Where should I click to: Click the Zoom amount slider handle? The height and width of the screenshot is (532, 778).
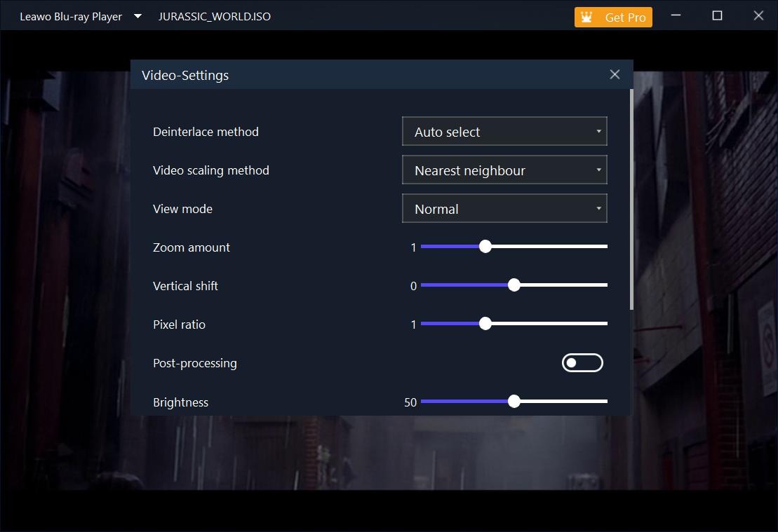click(485, 247)
